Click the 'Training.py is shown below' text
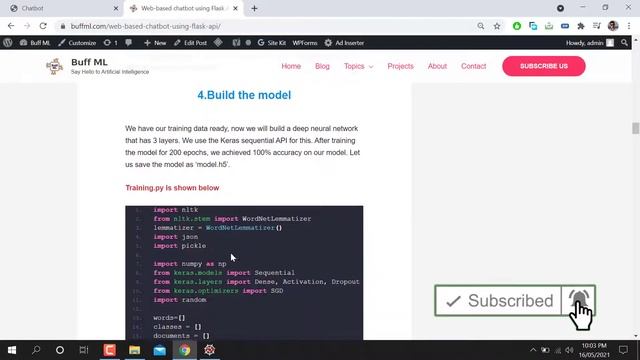Image resolution: width=640 pixels, height=360 pixels. pyautogui.click(x=172, y=188)
